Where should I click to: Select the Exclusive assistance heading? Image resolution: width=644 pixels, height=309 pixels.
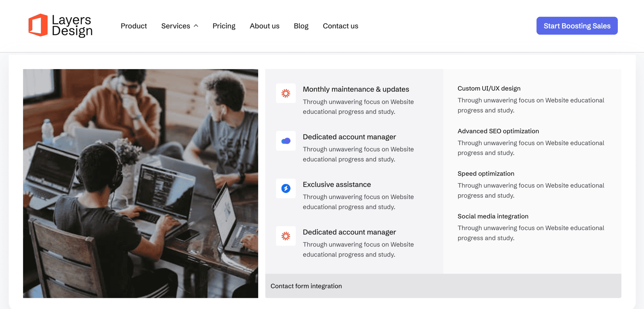[337, 184]
